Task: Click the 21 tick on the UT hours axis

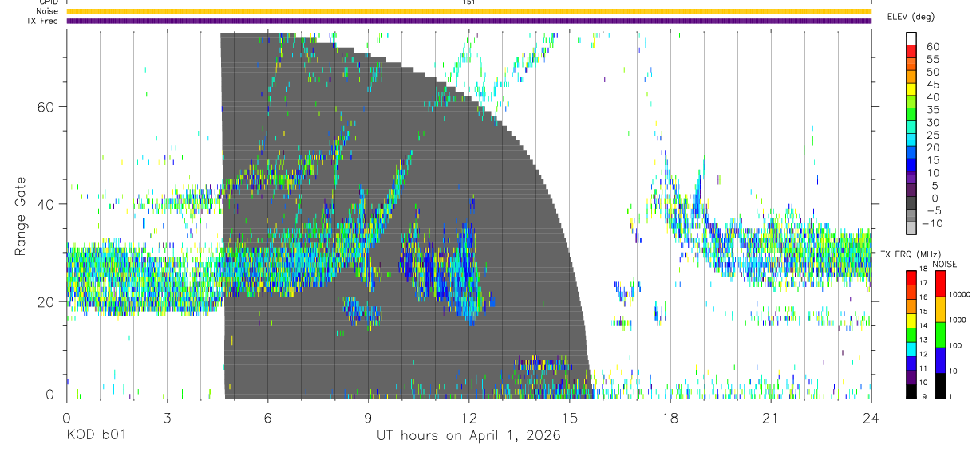Action: (771, 417)
